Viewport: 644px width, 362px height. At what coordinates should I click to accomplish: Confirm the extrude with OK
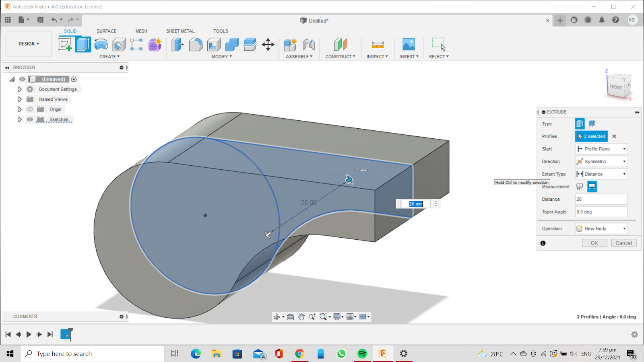pos(594,243)
